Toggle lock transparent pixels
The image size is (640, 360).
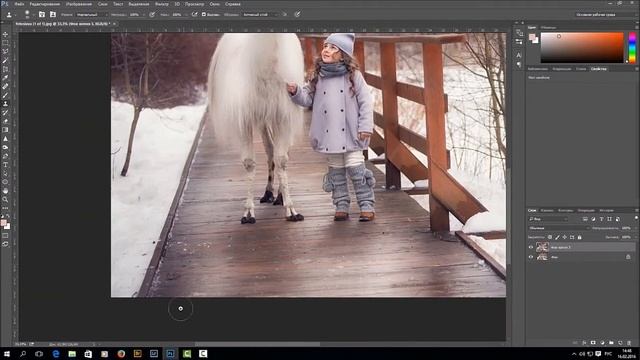[550, 237]
